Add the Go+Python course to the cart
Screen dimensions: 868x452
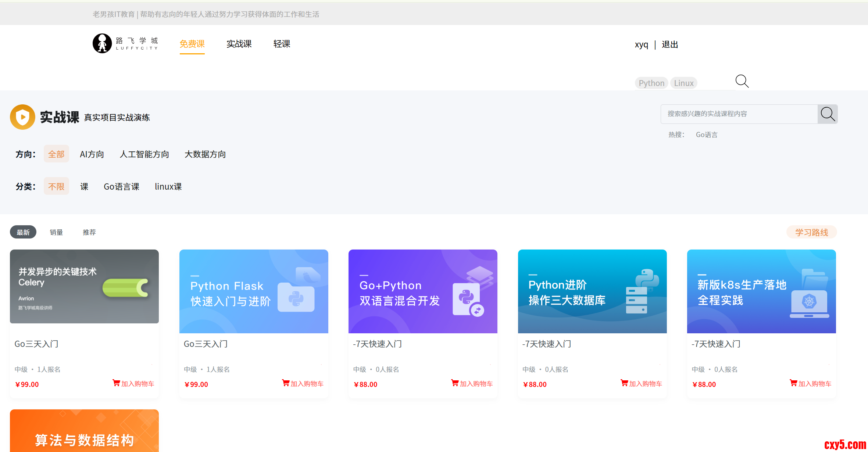pyautogui.click(x=472, y=384)
